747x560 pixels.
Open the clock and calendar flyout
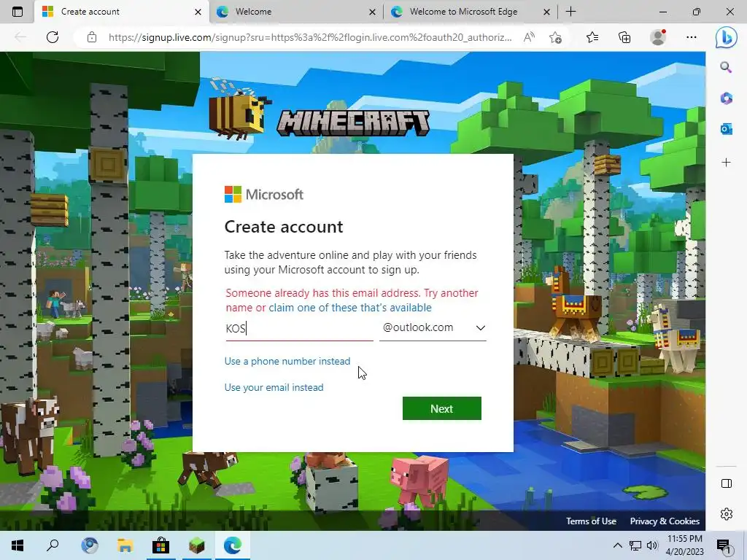click(684, 545)
